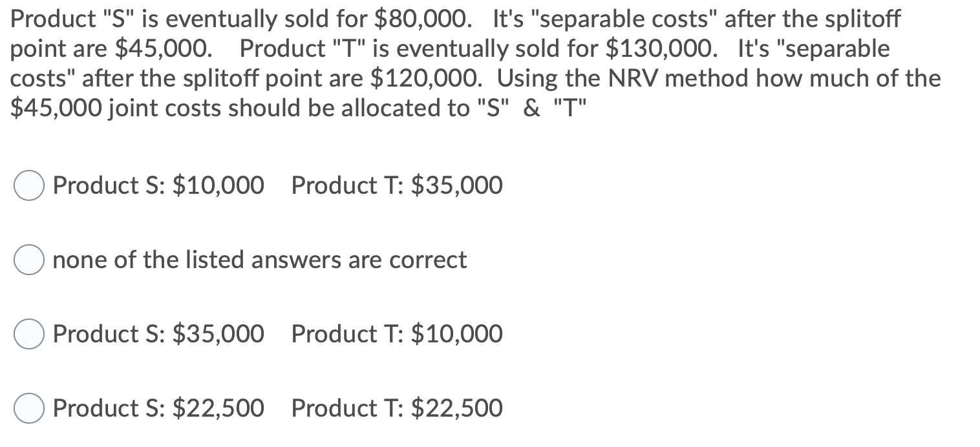This screenshot has height=447, width=980.
Task: Click the text 'Product T: $10,000'
Action: pyautogui.click(x=396, y=335)
